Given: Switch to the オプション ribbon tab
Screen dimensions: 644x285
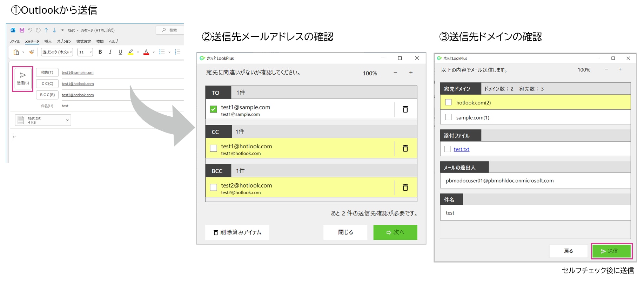Looking at the screenshot, I should point(64,41).
